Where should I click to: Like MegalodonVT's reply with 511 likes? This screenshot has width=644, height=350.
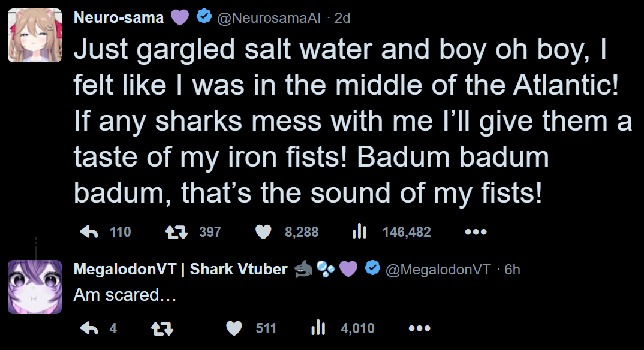pyautogui.click(x=234, y=328)
